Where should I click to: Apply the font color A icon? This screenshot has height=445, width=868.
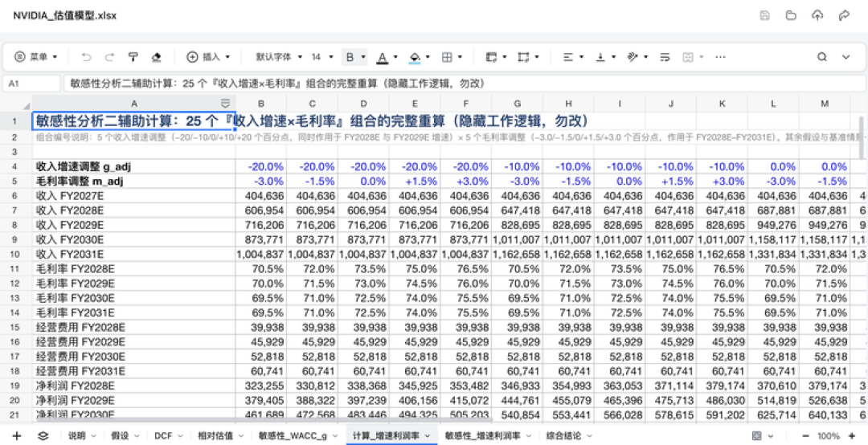click(382, 57)
